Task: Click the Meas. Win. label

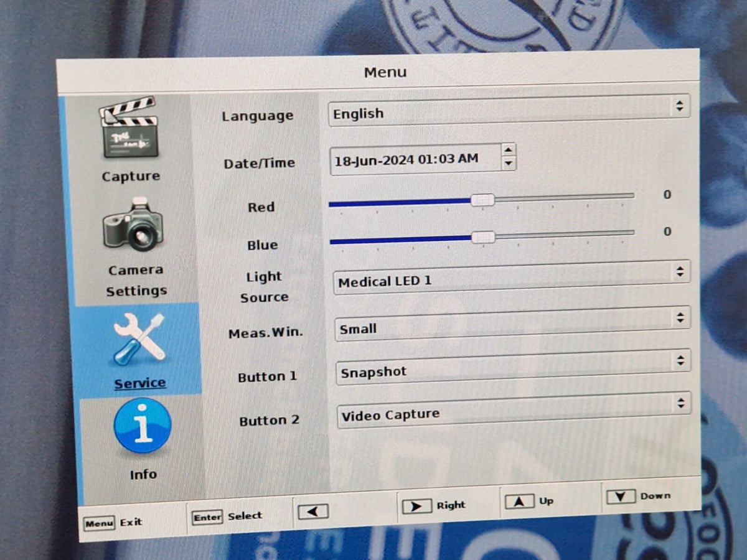Action: [265, 332]
